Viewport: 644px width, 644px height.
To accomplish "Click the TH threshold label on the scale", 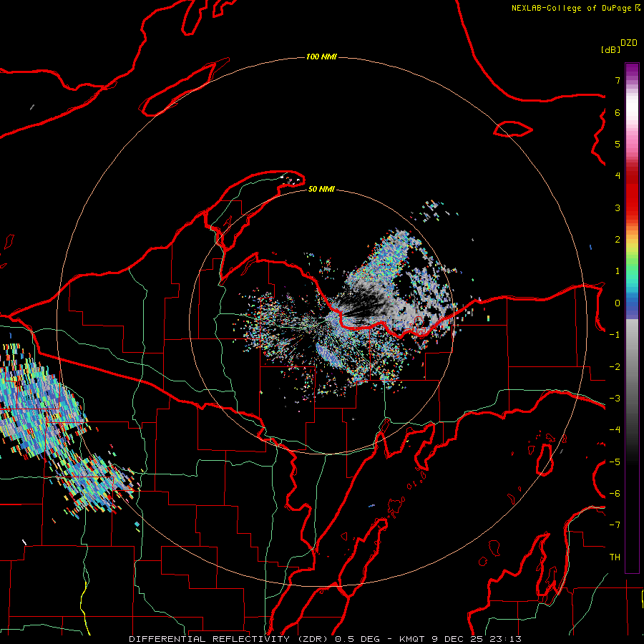I will click(x=615, y=557).
